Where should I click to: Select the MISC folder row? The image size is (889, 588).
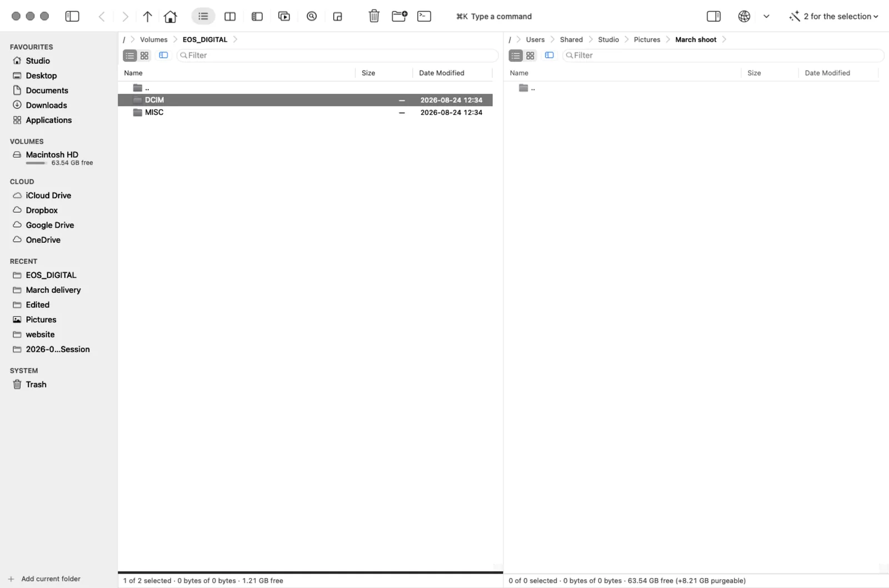(x=305, y=112)
